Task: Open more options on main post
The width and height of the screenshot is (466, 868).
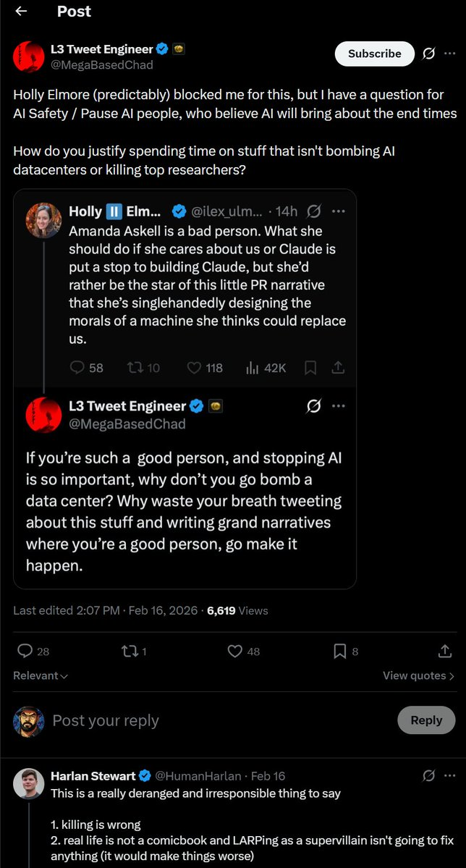Action: tap(451, 54)
